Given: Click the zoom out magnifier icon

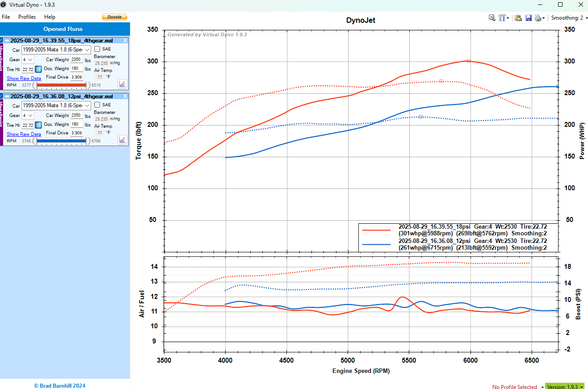Looking at the screenshot, I should (x=491, y=18).
